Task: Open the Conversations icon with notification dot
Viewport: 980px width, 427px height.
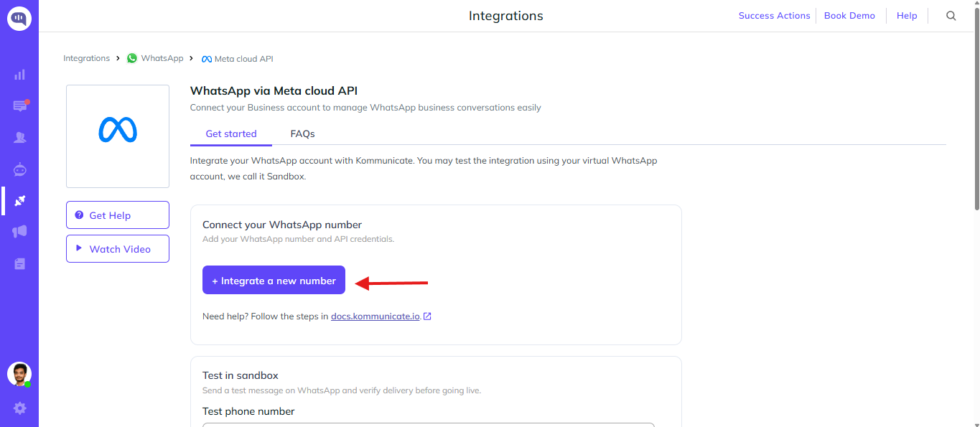Action: click(x=20, y=105)
